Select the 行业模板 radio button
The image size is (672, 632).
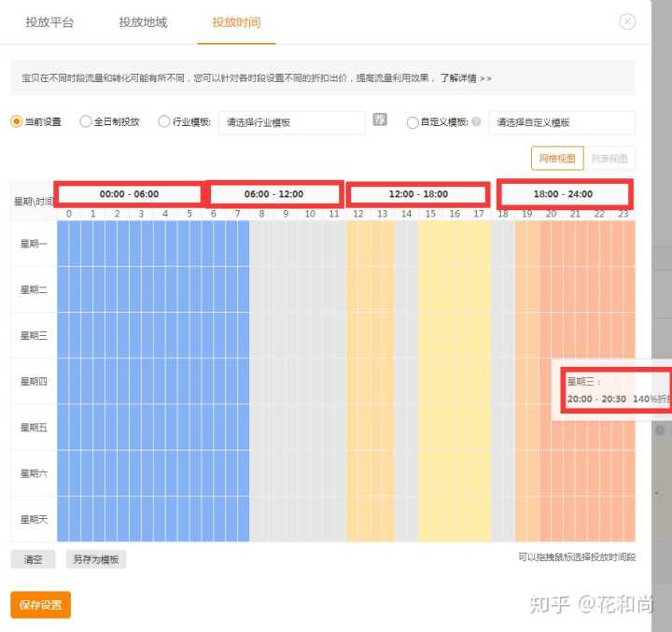[164, 121]
